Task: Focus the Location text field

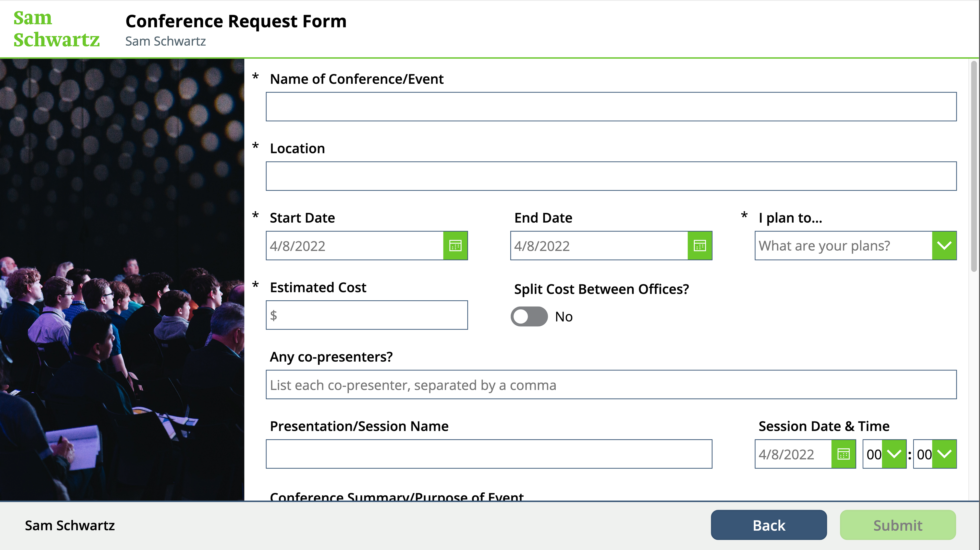Action: point(611,176)
